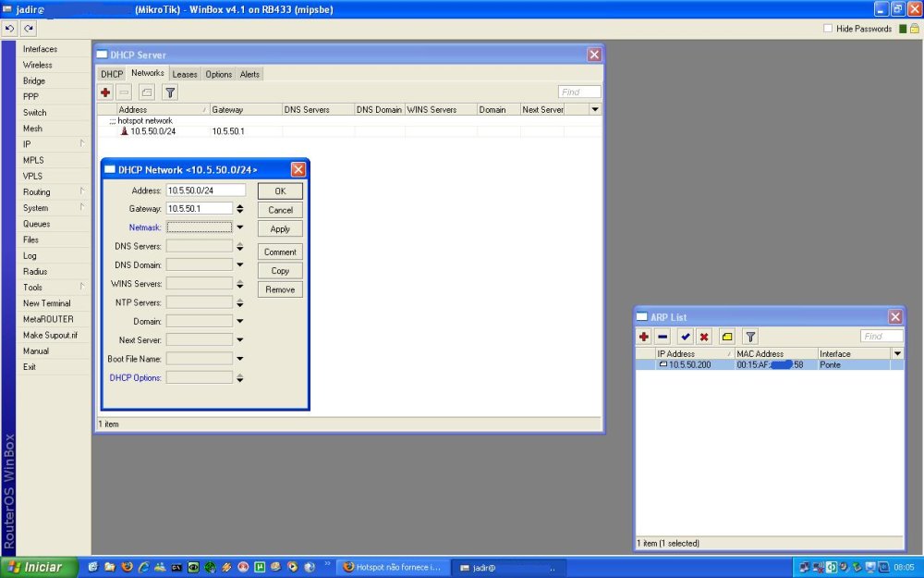This screenshot has height=578, width=924.
Task: Click the red plus add icon in ARP List
Action: [644, 337]
